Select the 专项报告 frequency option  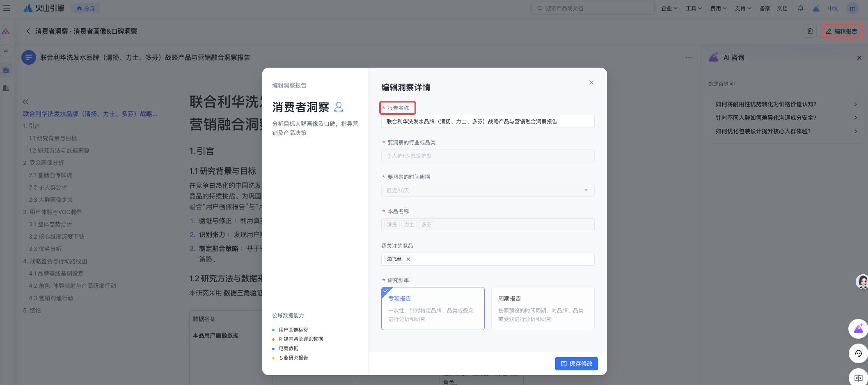click(x=433, y=308)
